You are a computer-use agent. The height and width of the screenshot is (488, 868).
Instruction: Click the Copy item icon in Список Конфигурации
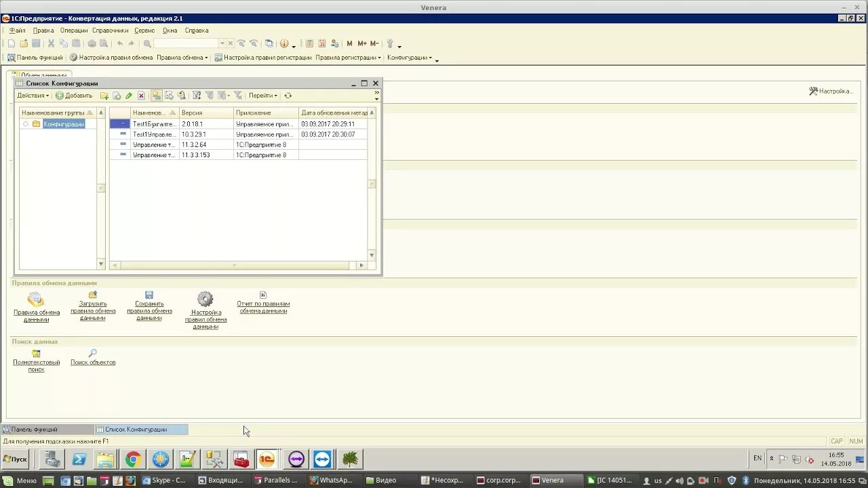pyautogui.click(x=117, y=96)
